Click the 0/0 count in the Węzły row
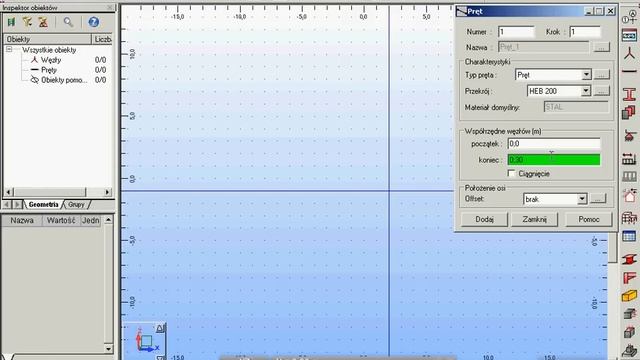 click(x=100, y=60)
